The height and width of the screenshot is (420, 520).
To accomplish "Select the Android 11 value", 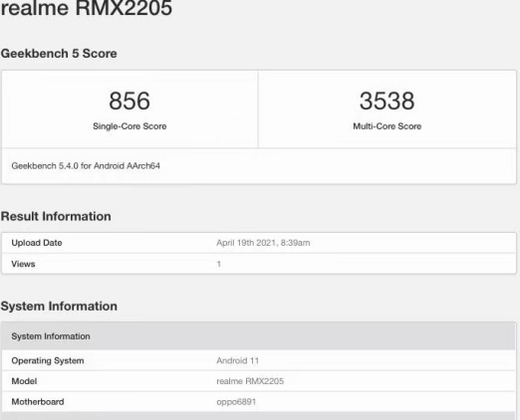I will (238, 360).
